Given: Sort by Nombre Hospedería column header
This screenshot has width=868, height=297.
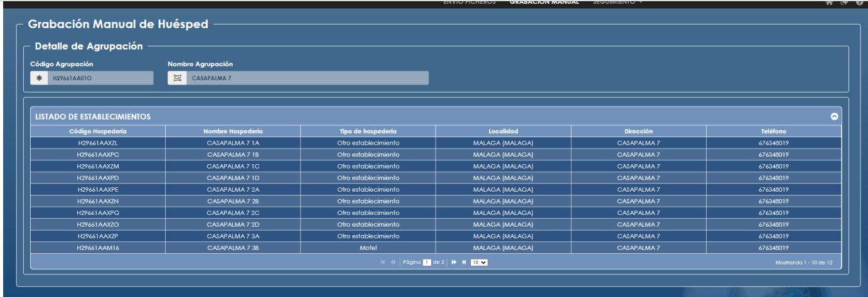Looking at the screenshot, I should (x=233, y=132).
